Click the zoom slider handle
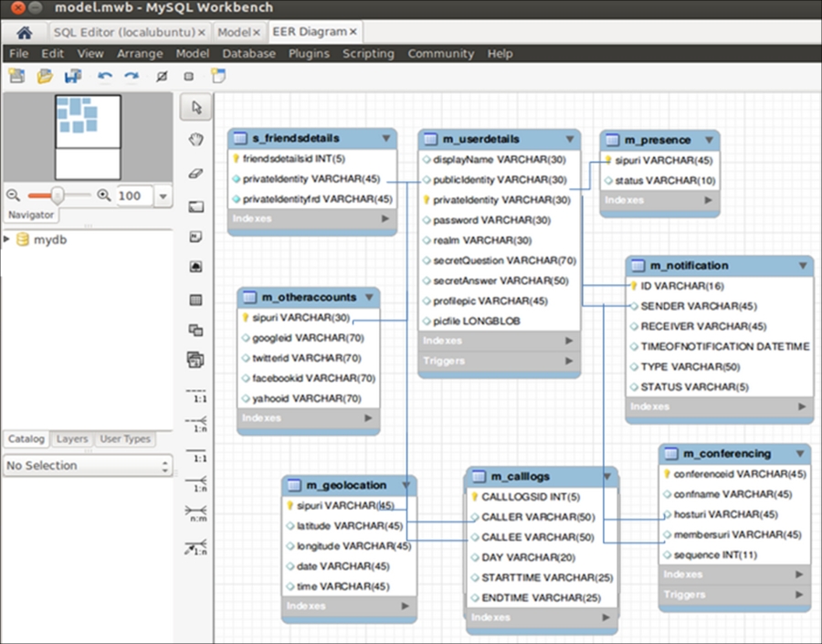The width and height of the screenshot is (822, 644). click(x=58, y=195)
